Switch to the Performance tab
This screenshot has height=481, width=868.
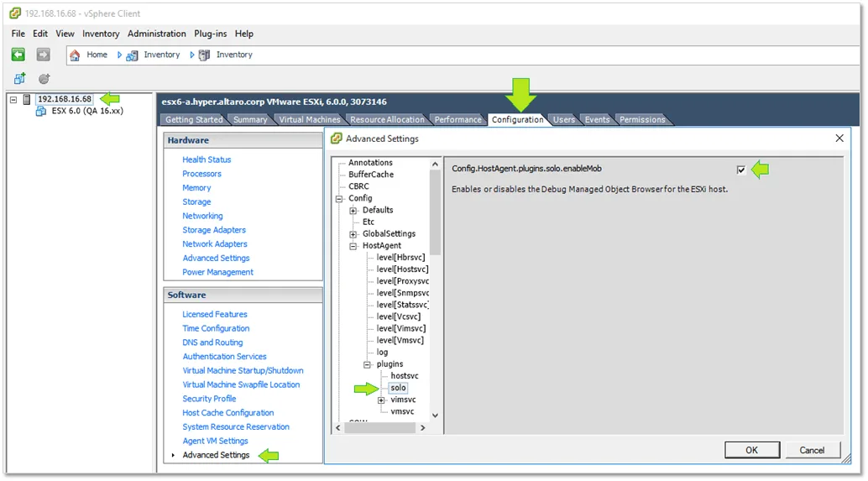tap(458, 119)
